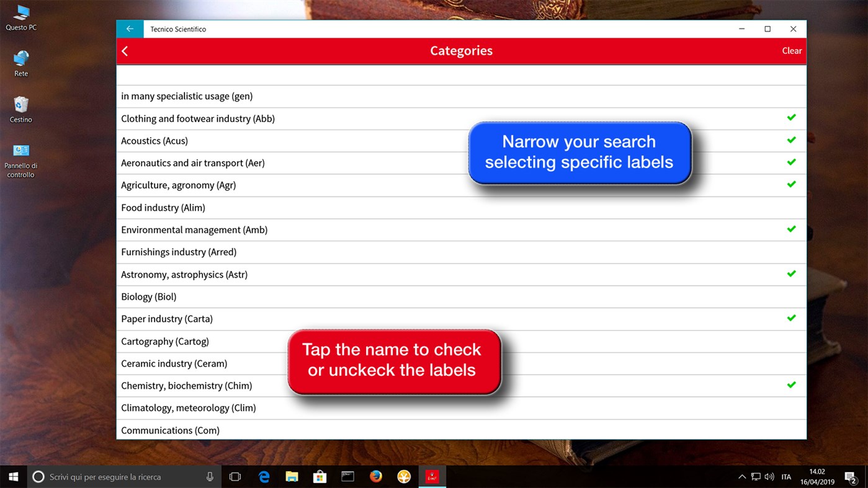Go back using the Categories header arrow

click(x=124, y=51)
